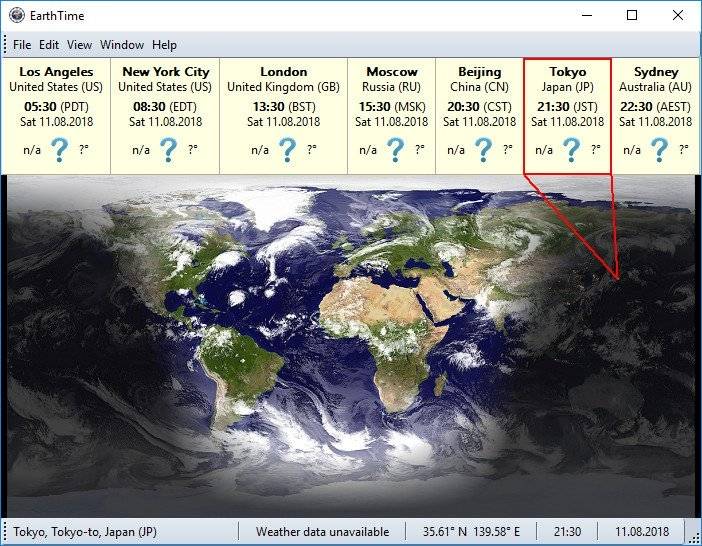Viewport: 702px width, 546px height.
Task: Select the Beijing city name
Action: click(479, 72)
